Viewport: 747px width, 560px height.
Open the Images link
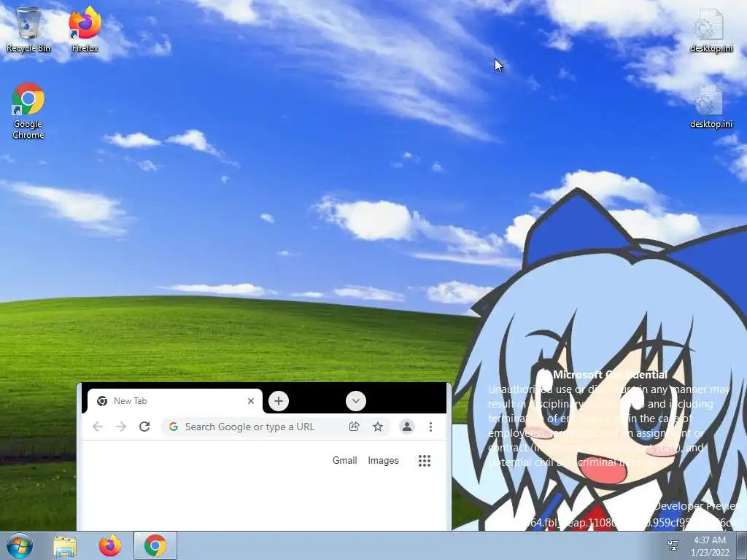point(383,461)
